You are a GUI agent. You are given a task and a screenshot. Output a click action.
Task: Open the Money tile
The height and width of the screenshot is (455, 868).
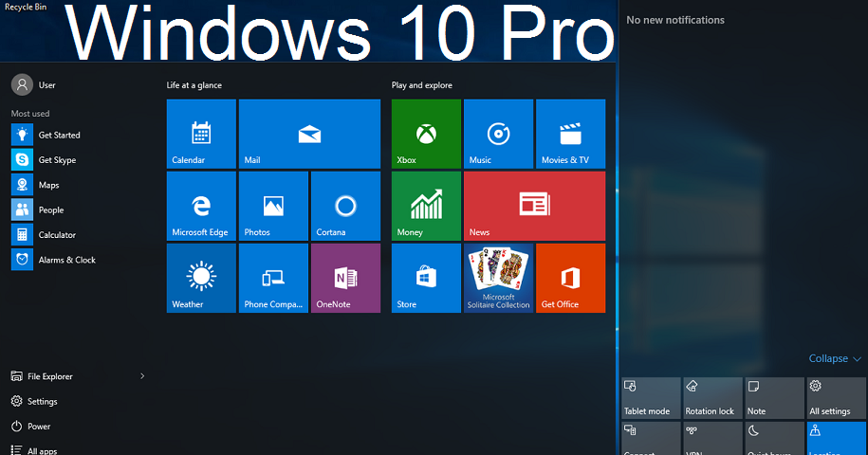[x=426, y=206]
